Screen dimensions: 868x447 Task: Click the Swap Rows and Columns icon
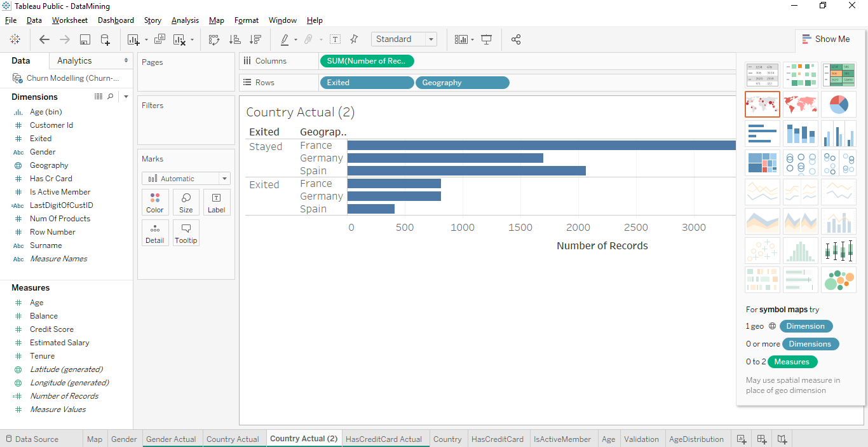pyautogui.click(x=214, y=39)
